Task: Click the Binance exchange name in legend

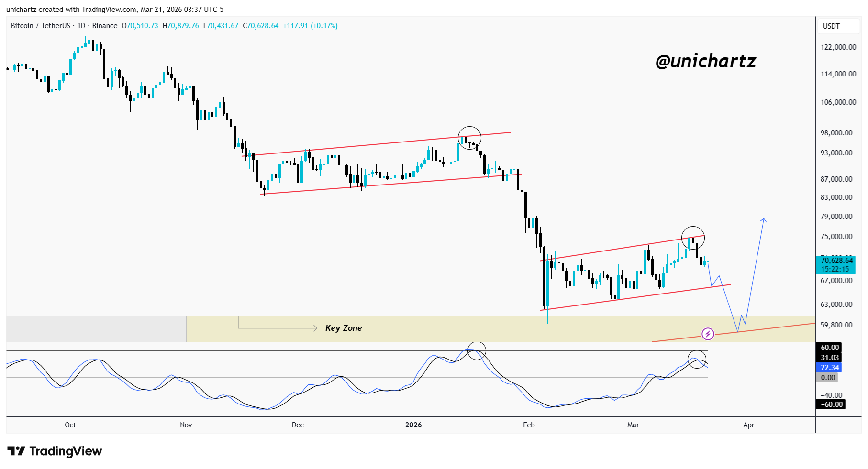Action: [x=105, y=26]
